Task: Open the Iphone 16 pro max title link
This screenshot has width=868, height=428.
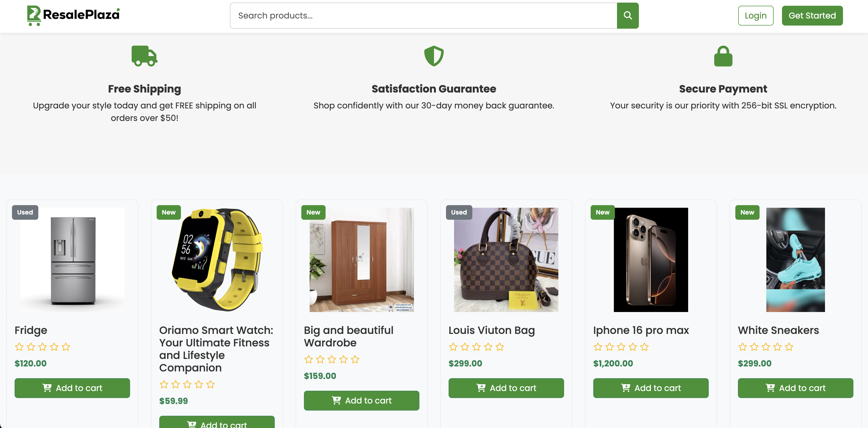Action: point(640,330)
